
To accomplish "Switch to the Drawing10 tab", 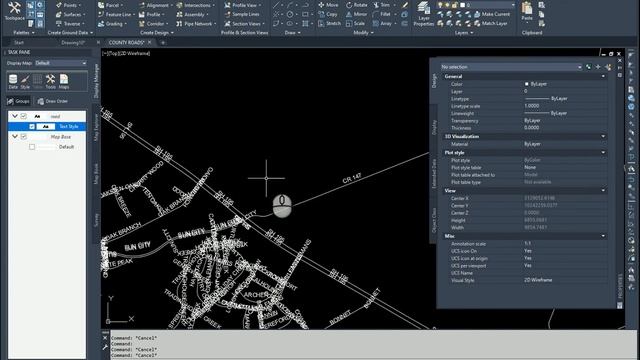I will [73, 42].
